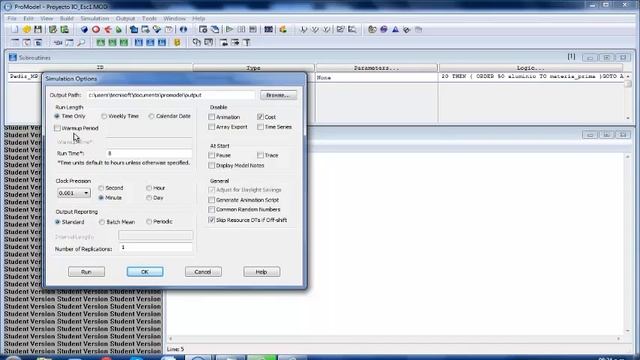Click the red arrow Path Networks icon
This screenshot has height=360, width=640.
(108, 29)
